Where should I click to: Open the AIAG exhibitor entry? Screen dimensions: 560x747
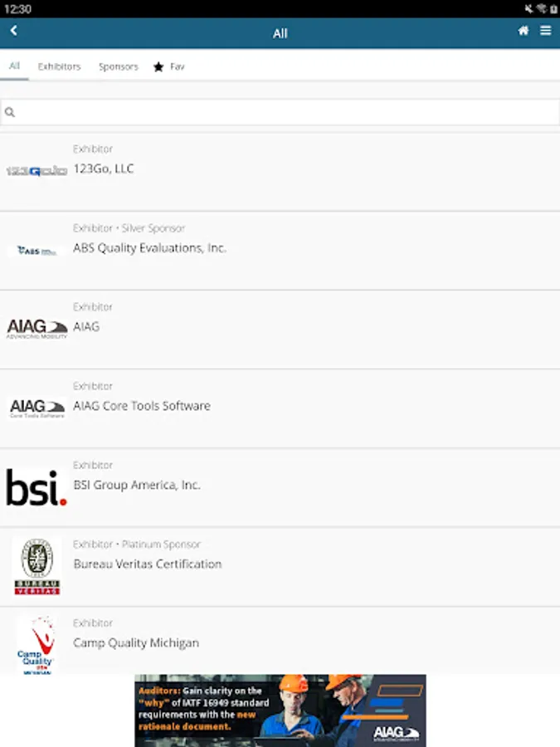point(280,330)
